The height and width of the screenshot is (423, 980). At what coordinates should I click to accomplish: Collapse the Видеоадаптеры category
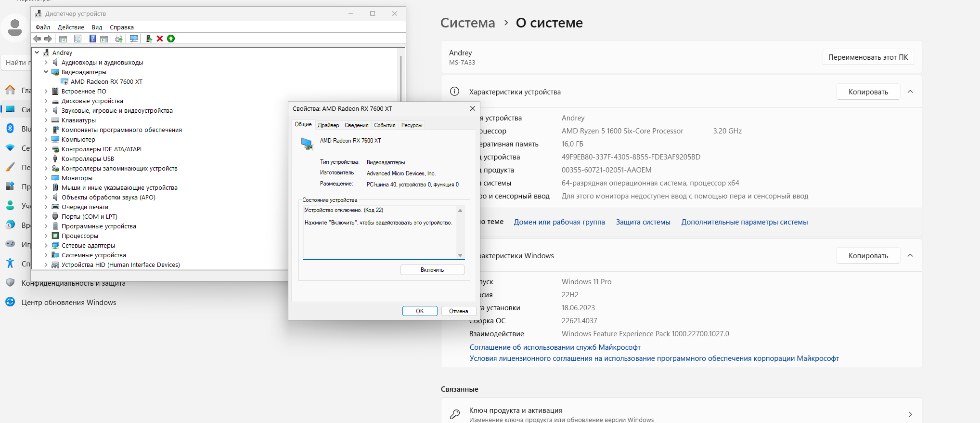pyautogui.click(x=46, y=72)
